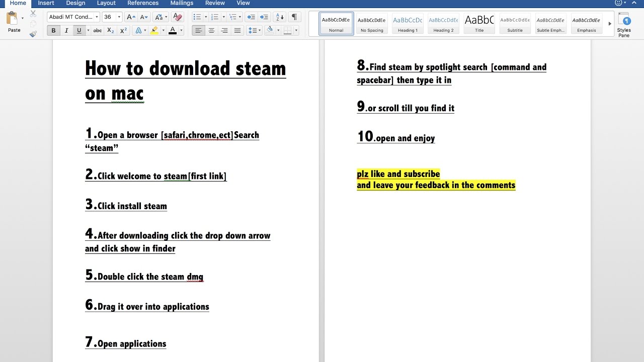Screen dimensions: 644x362
Task: Click the Text Effects glowing A icon
Action: click(139, 31)
